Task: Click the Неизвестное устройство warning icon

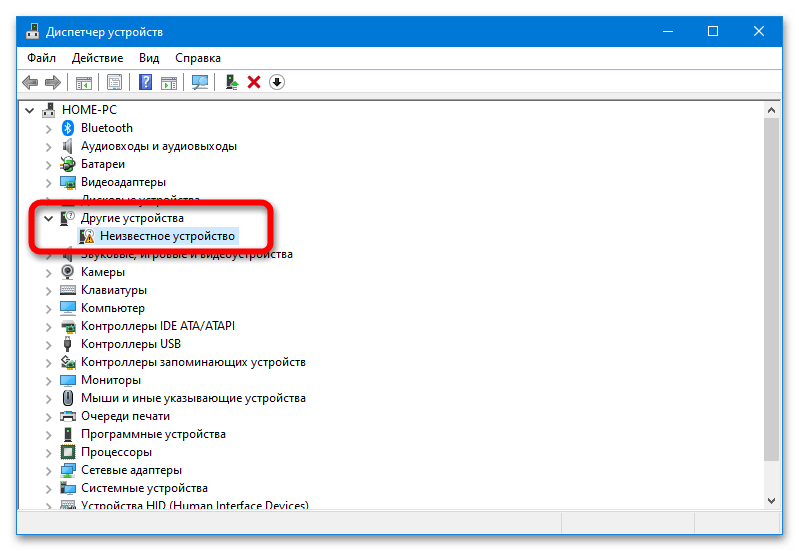Action: coord(87,236)
